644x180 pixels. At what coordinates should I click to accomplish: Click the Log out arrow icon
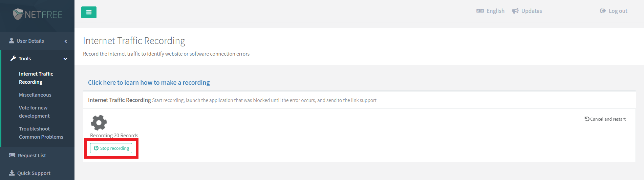click(603, 11)
